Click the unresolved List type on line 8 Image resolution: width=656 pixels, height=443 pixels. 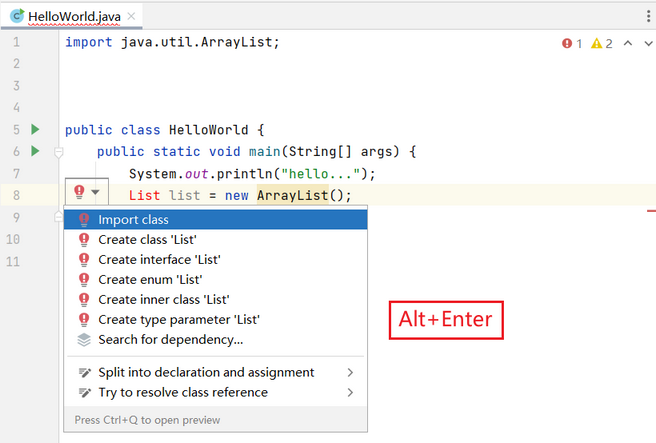[x=144, y=195]
